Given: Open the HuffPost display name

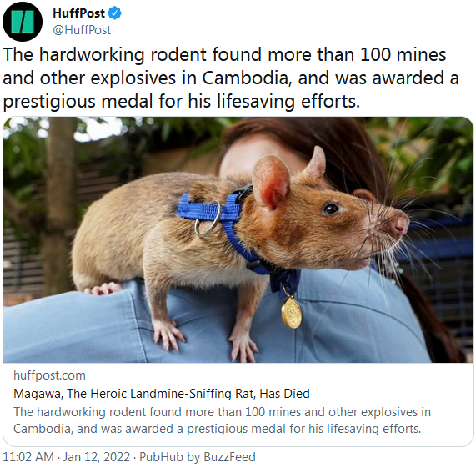Looking at the screenshot, I should [x=78, y=13].
